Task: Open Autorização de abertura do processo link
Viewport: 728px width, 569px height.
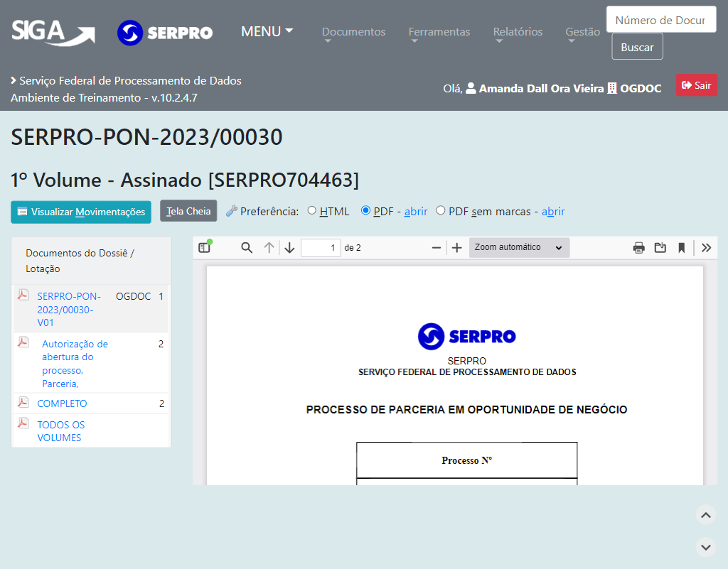Action: point(75,364)
